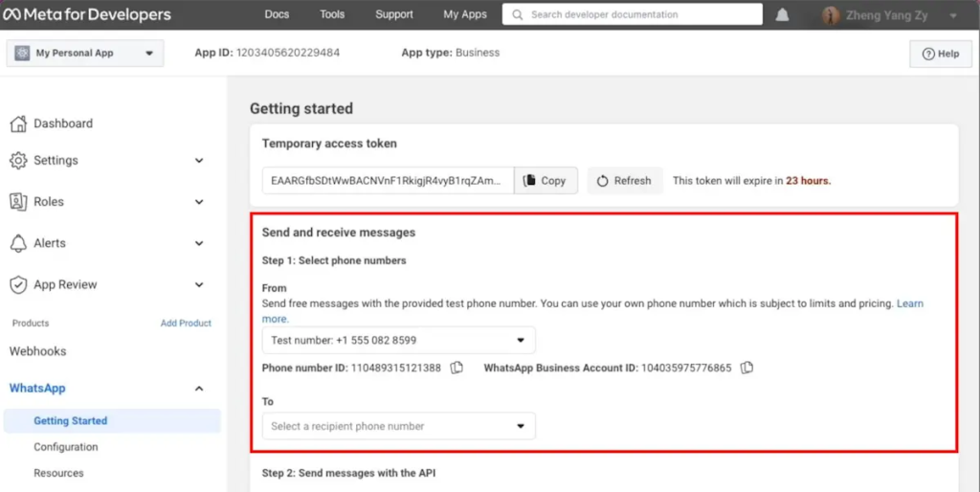
Task: Click the 'Step 2: Send messages with the API' heading
Action: pyautogui.click(x=348, y=473)
